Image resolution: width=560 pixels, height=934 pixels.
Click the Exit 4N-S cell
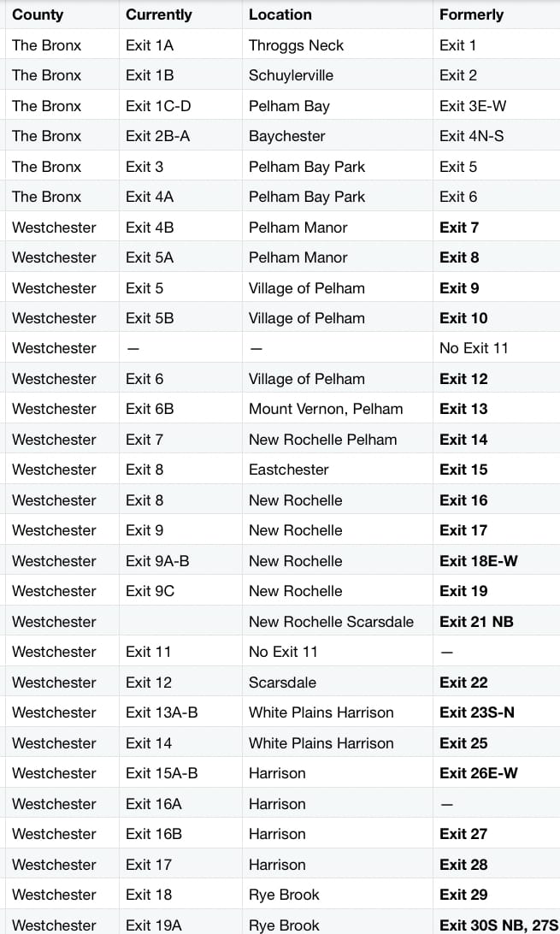(x=471, y=136)
